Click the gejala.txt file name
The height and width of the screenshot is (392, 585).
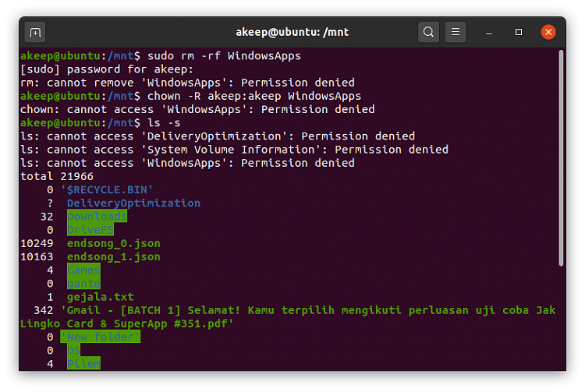(x=100, y=297)
